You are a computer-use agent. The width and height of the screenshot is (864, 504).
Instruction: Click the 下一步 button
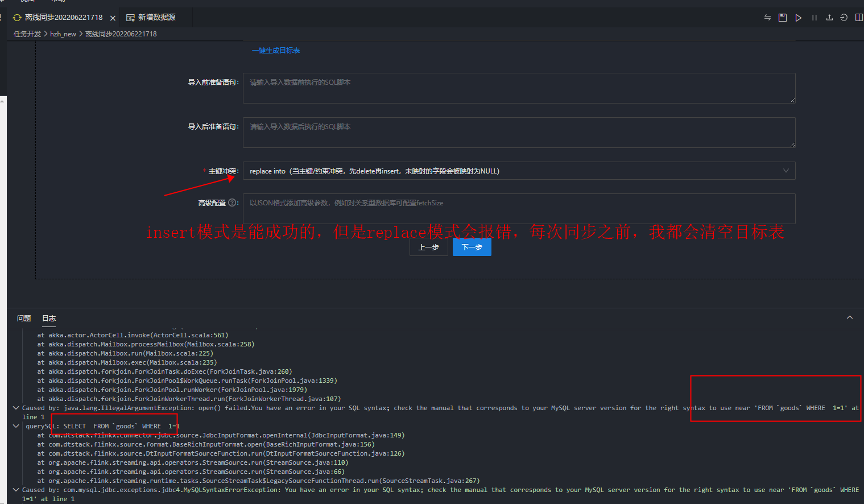472,247
